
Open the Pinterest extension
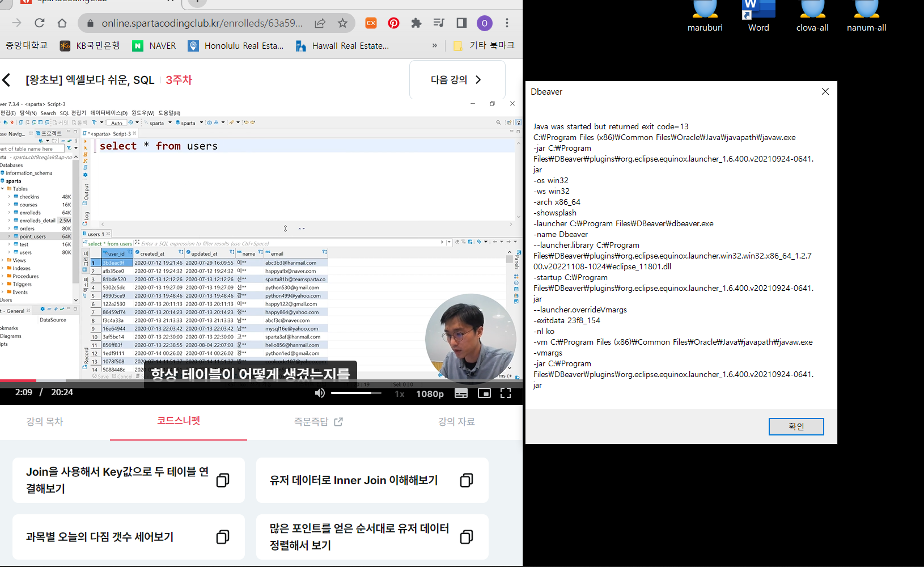(393, 23)
